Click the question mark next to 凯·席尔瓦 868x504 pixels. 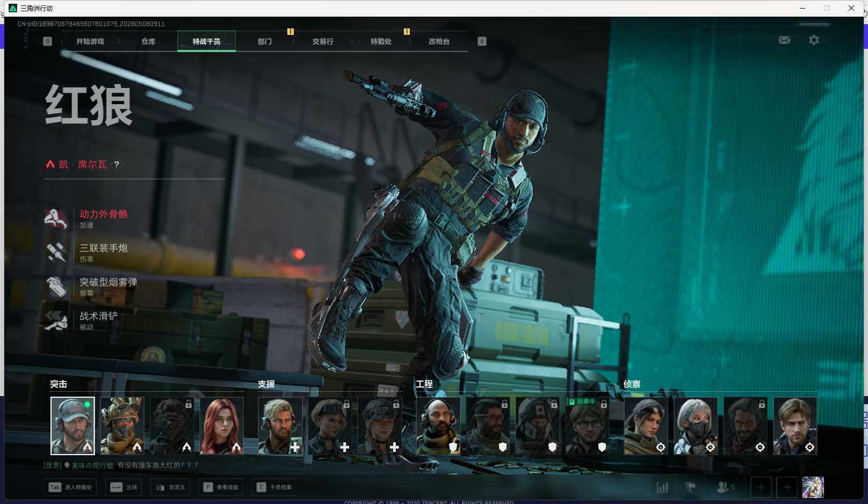point(117,165)
